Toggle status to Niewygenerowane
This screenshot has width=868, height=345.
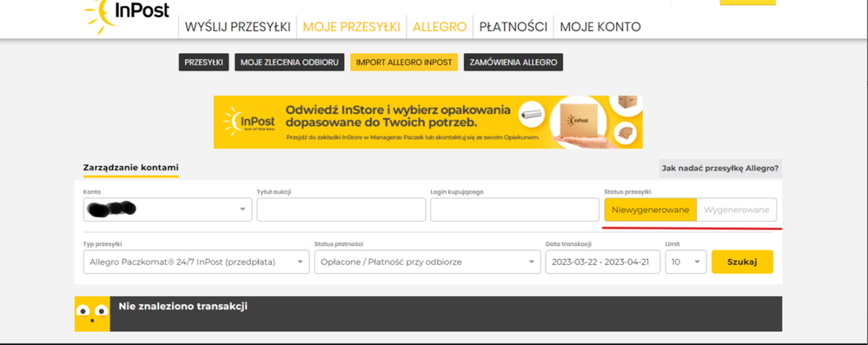point(651,210)
